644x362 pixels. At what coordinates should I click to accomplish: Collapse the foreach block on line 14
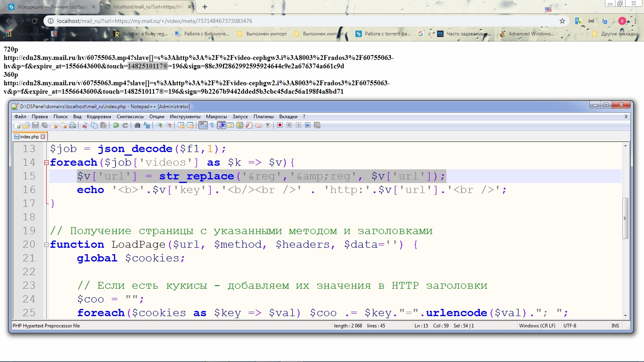click(47, 162)
